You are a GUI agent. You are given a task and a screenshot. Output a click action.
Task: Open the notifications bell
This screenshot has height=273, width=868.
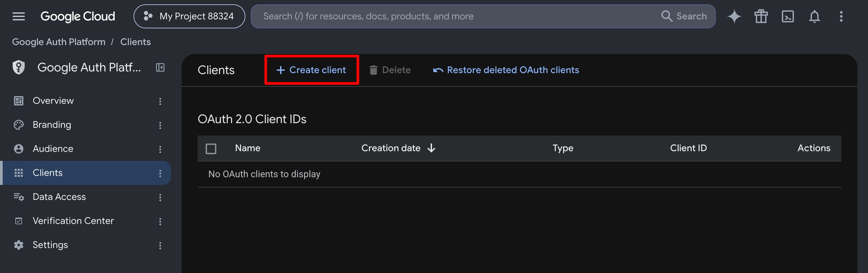click(x=814, y=16)
